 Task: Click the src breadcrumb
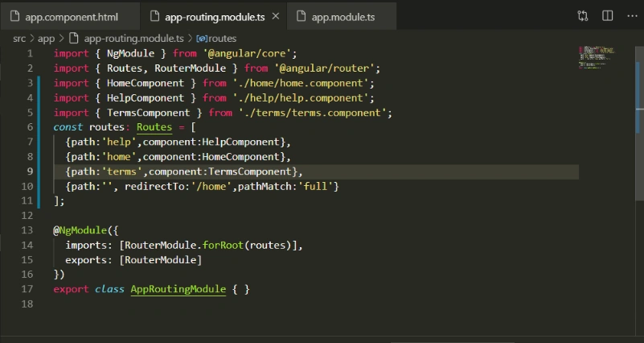(18, 39)
